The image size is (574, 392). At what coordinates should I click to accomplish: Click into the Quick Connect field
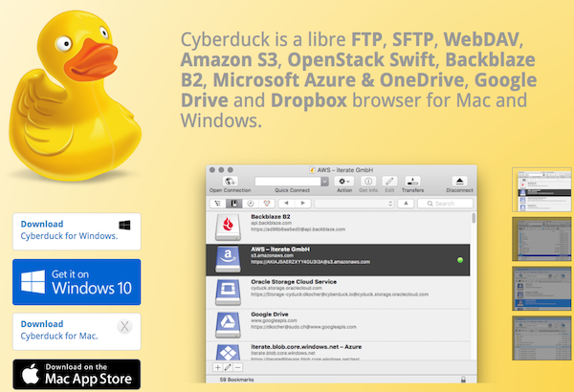[x=288, y=181]
